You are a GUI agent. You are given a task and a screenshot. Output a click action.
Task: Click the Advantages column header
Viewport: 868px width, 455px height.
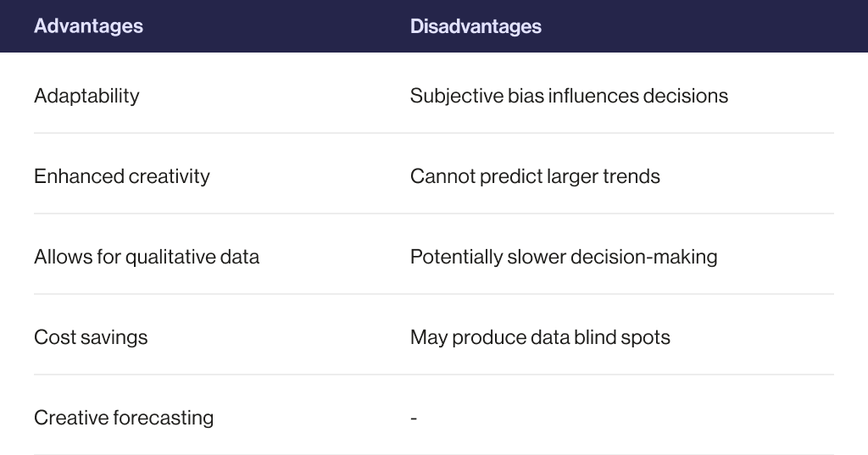click(88, 26)
